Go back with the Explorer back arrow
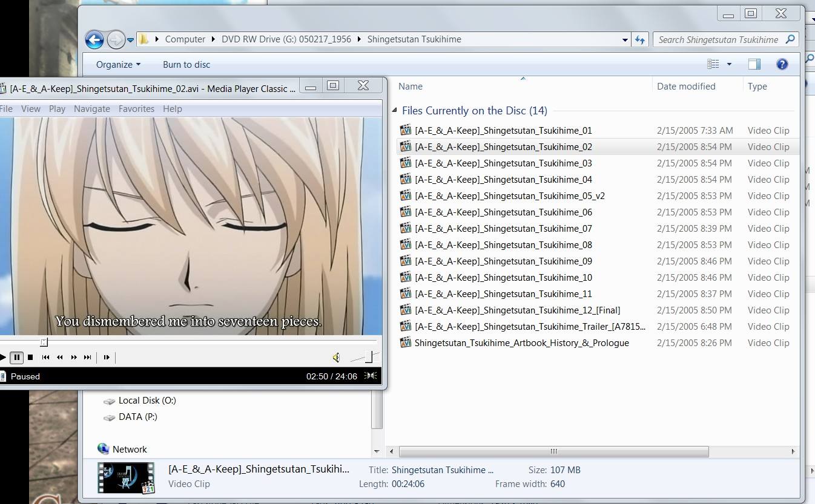The width and height of the screenshot is (815, 504). point(94,40)
